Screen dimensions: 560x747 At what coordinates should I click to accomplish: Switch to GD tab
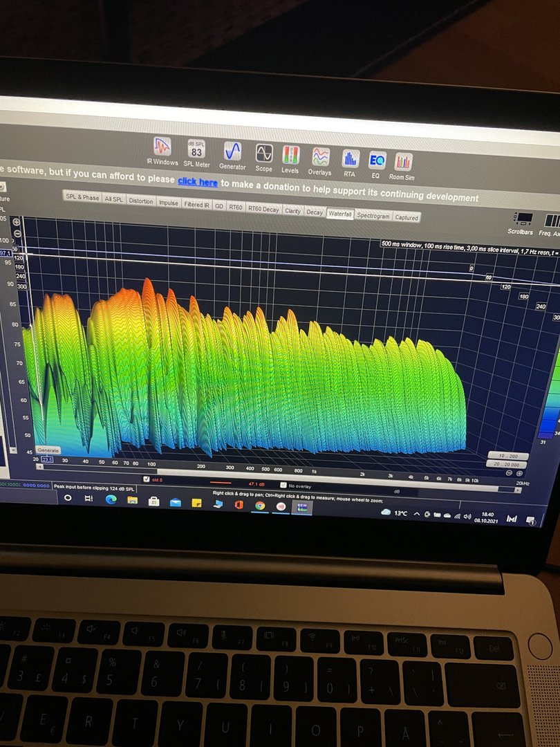[x=219, y=206]
